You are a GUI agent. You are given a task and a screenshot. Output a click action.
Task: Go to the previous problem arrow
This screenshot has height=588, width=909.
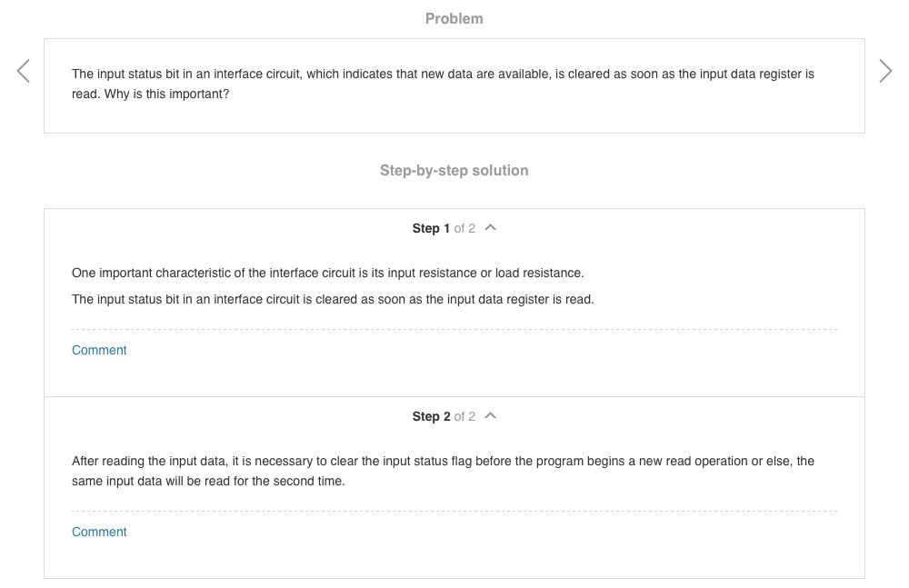coord(24,71)
